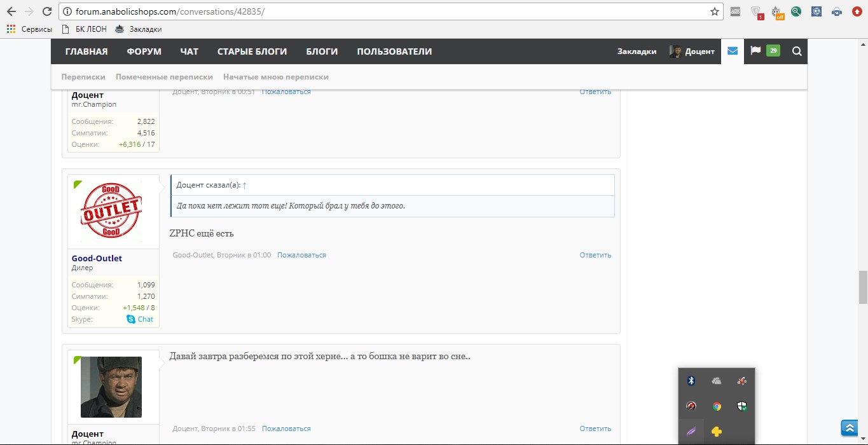Image resolution: width=868 pixels, height=445 pixels.
Task: Click the alerts flag icon in navbar
Action: pos(755,51)
